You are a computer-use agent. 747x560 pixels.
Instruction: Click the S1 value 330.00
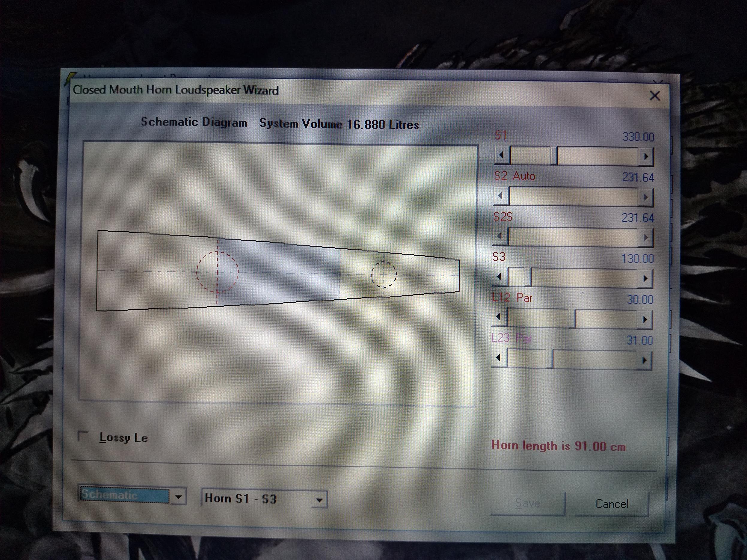point(638,137)
